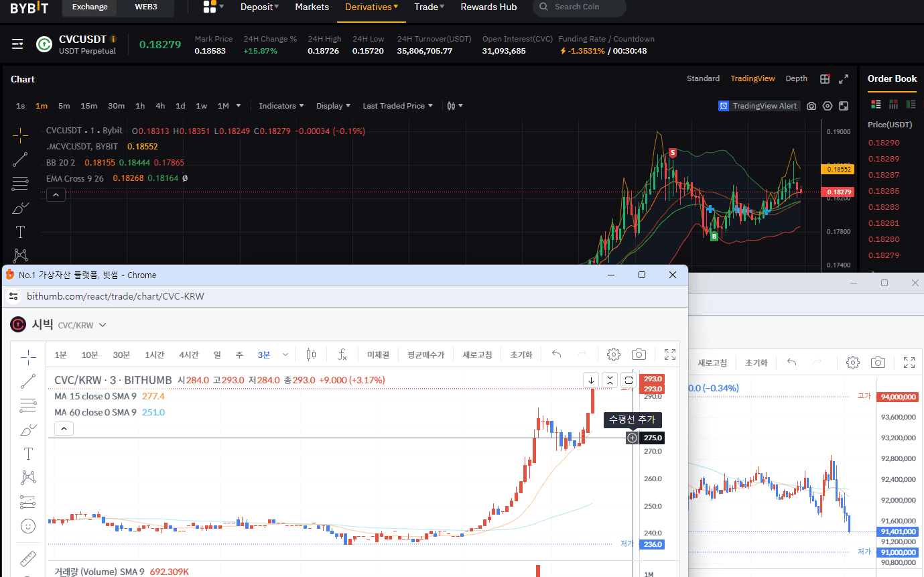Open chart settings gear in Bithumb toolbar
Screen dimensions: 924x577
613,355
